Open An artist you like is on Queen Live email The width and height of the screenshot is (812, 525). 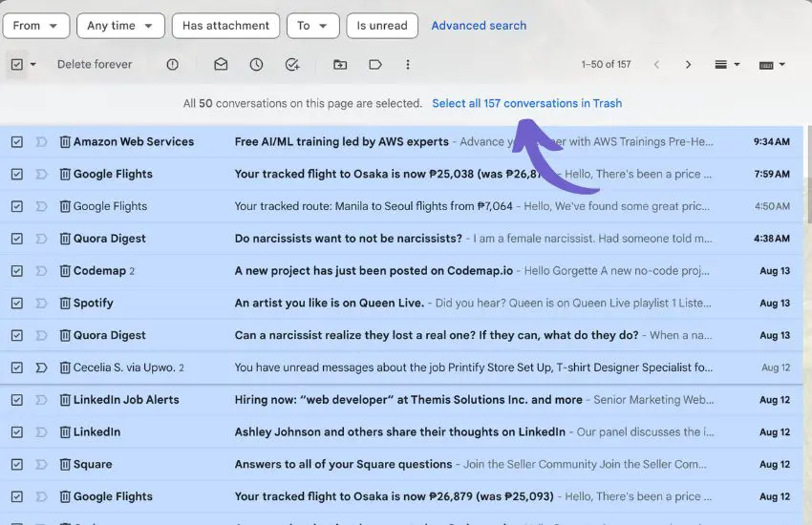tap(330, 304)
